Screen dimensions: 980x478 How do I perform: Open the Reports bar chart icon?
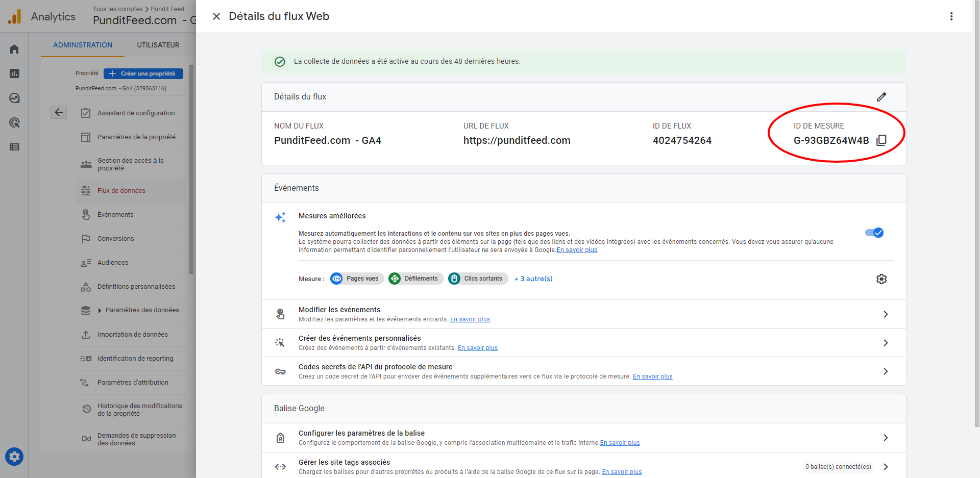(14, 73)
